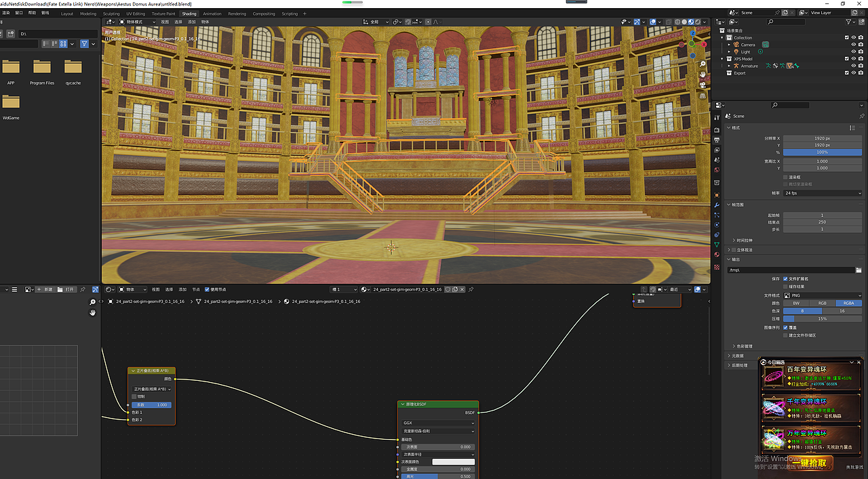Viewport: 868px width, 479px height.
Task: Adjust the compression 15% slider
Action: [x=823, y=318]
